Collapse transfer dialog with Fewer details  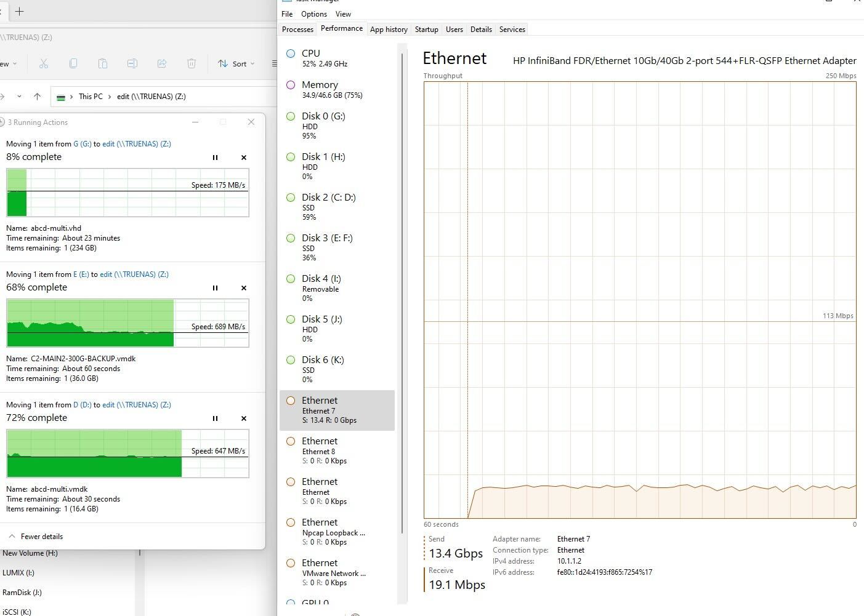(x=36, y=537)
